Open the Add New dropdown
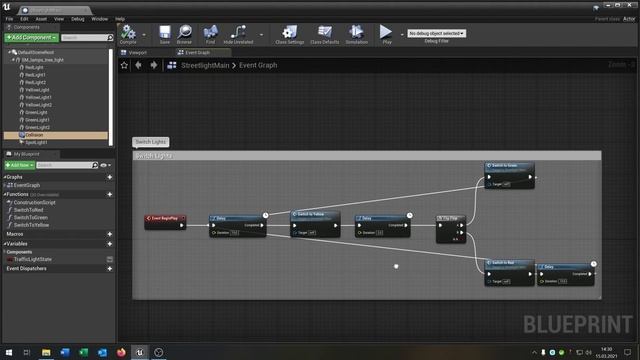This screenshot has height=360, width=640. point(19,165)
